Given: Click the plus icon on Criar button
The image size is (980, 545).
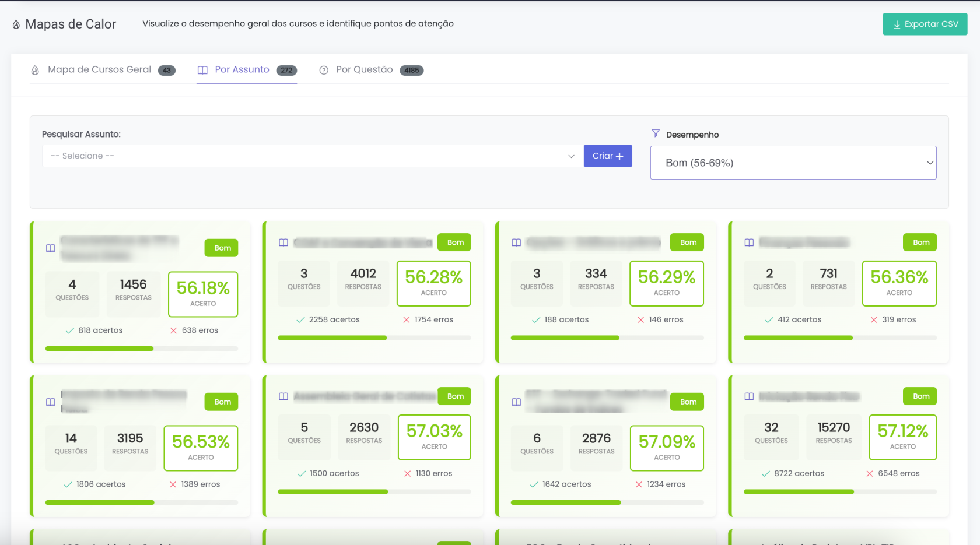Looking at the screenshot, I should click(619, 156).
